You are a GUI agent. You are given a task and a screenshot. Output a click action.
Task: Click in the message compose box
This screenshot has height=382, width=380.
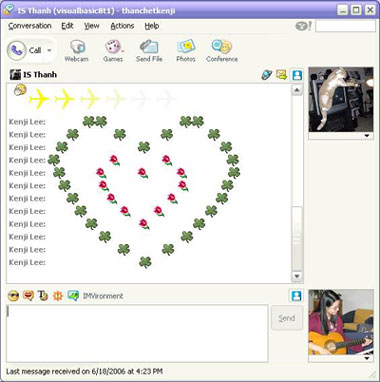[x=137, y=333]
